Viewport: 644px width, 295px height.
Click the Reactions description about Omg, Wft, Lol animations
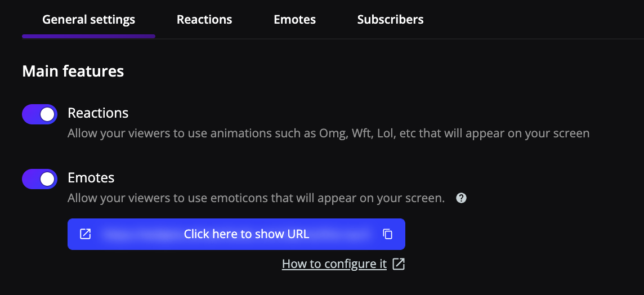click(x=329, y=133)
